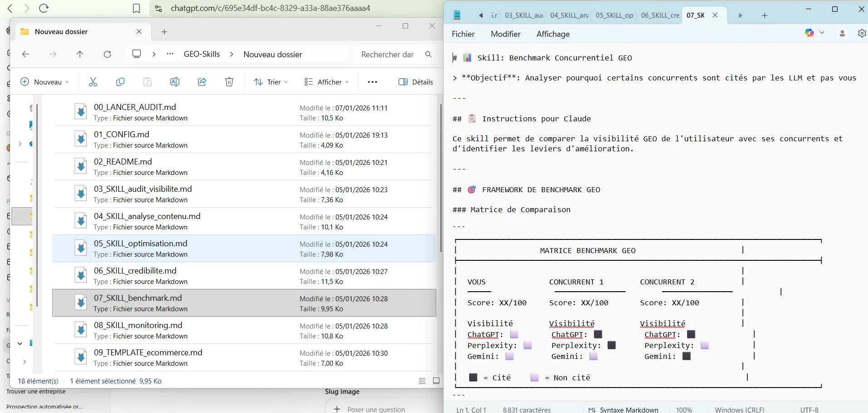
Task: Switch to details list view icon in status bar
Action: click(x=422, y=381)
